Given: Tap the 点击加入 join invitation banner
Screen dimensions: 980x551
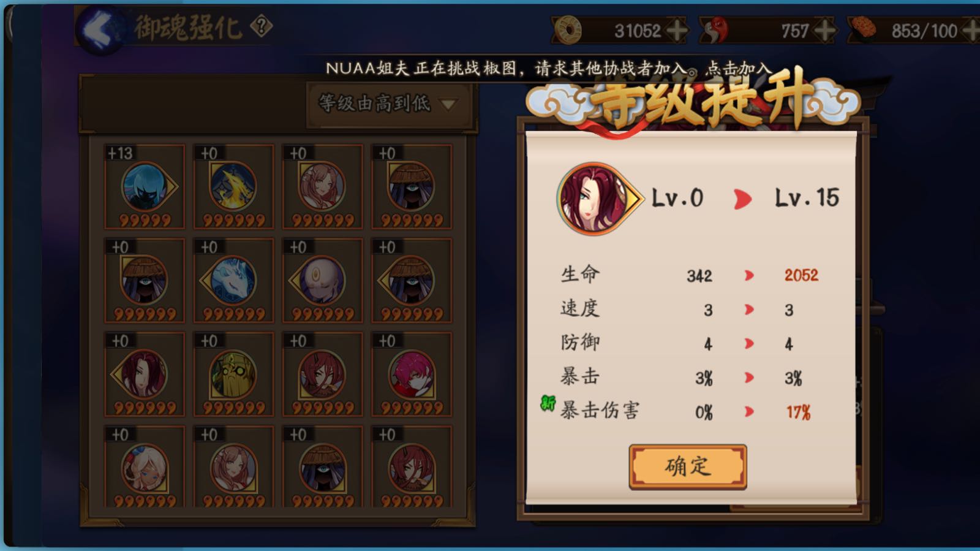Looking at the screenshot, I should [737, 68].
